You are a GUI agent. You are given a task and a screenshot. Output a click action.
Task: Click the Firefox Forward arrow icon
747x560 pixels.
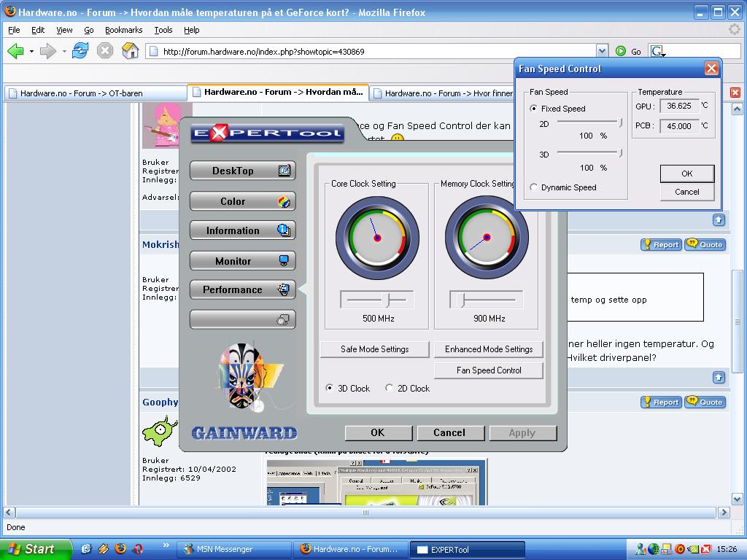click(47, 50)
